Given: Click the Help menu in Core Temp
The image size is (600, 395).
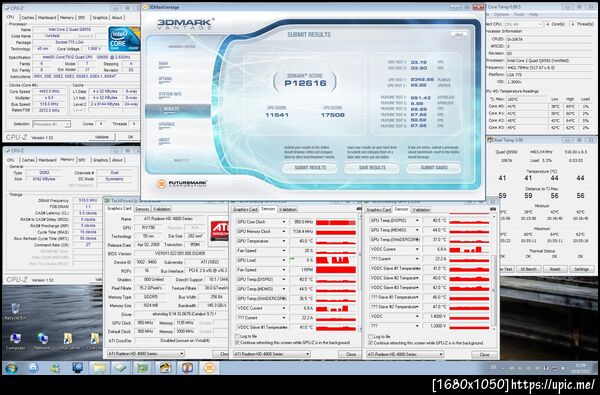Looking at the screenshot, I should click(533, 15).
